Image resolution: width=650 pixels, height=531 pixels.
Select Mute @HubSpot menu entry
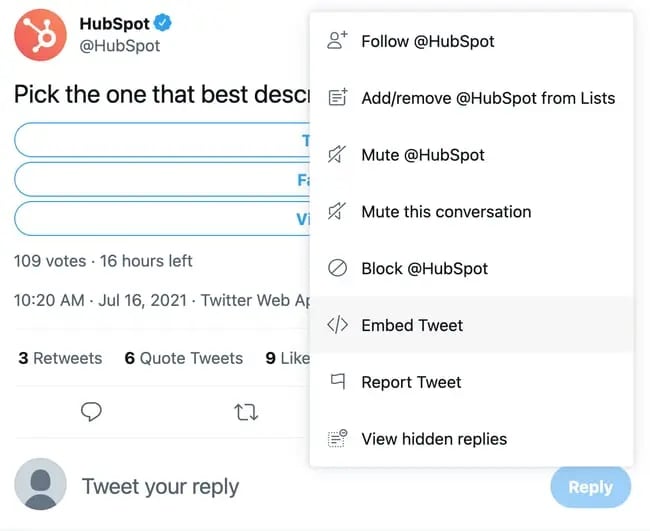pyautogui.click(x=423, y=155)
